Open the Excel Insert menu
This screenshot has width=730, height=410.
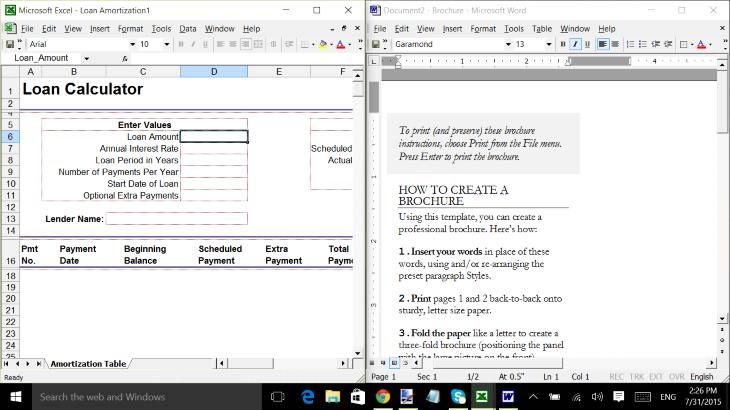click(x=100, y=29)
